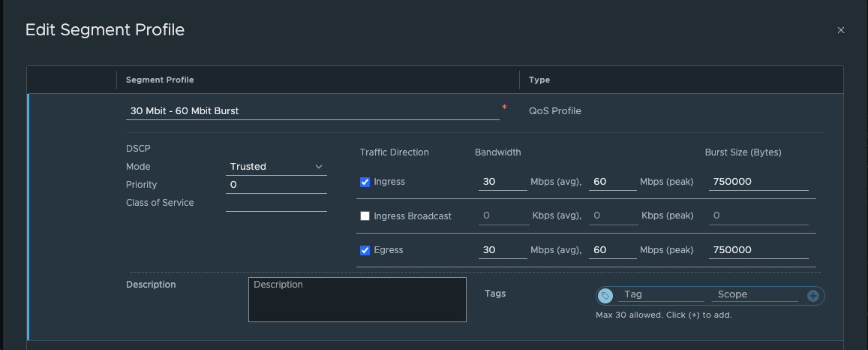The height and width of the screenshot is (350, 868).
Task: Click the Segment Profile column header
Action: pyautogui.click(x=160, y=80)
